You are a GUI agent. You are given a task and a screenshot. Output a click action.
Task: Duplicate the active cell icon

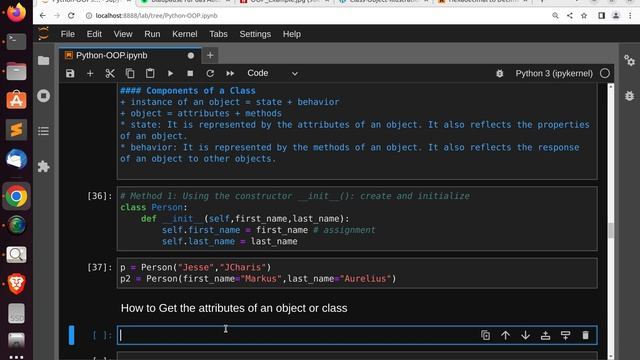485,336
